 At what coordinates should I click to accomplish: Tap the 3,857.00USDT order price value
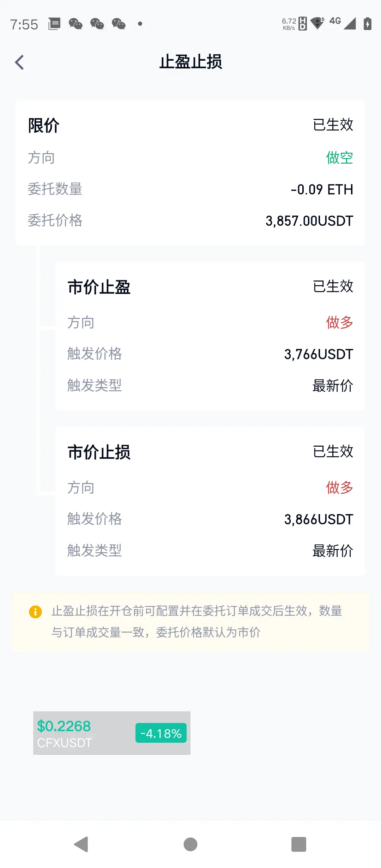[309, 221]
